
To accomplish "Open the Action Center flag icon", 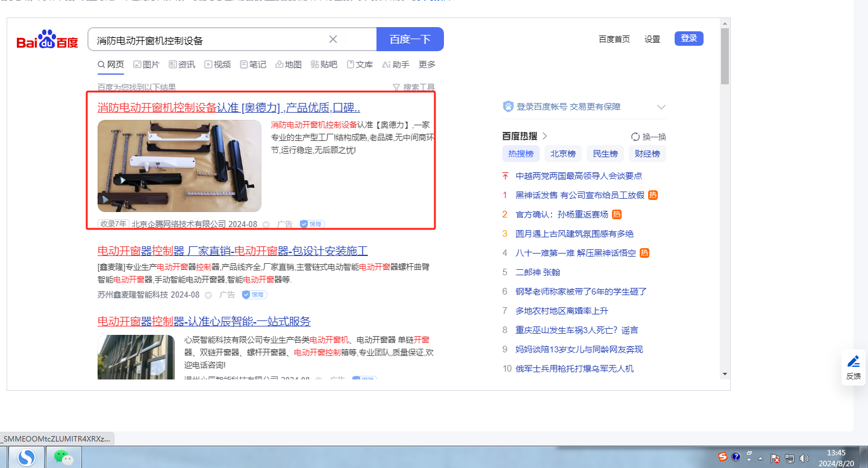I will (x=776, y=458).
